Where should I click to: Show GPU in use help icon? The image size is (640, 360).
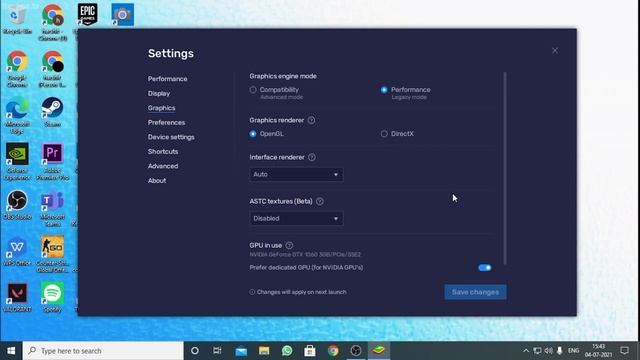point(289,245)
